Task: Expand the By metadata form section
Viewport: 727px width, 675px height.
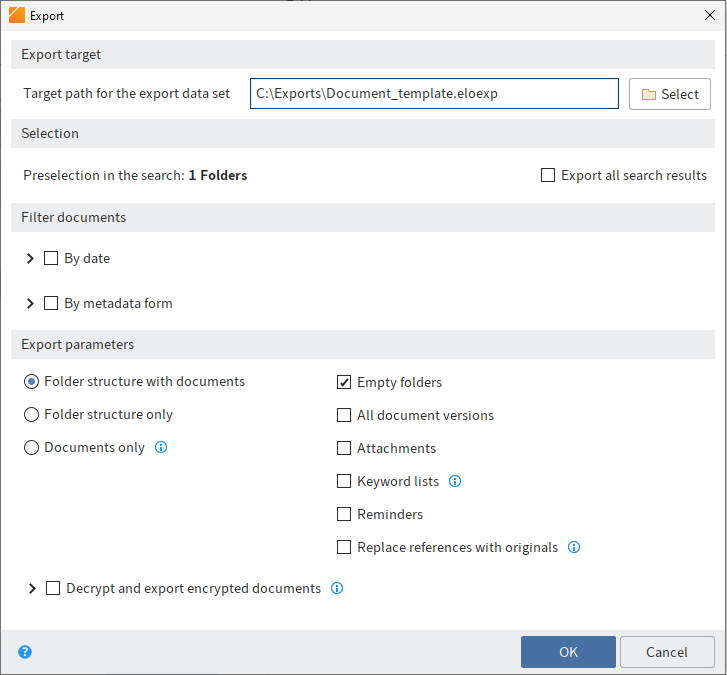Action: pyautogui.click(x=30, y=303)
